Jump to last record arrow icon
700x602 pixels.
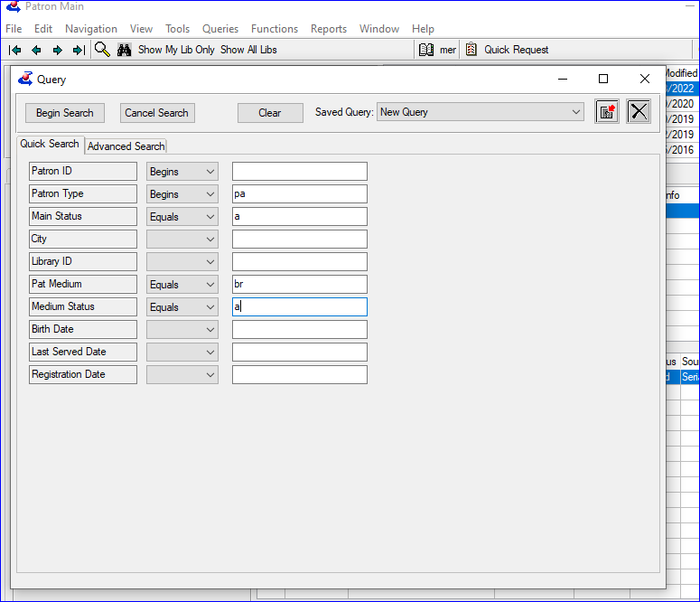pos(79,50)
